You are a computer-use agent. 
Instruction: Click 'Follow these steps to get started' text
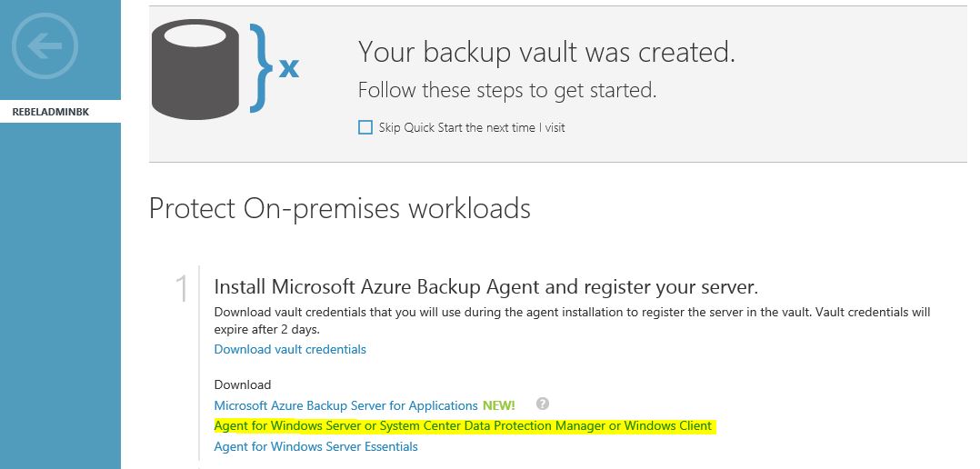[507, 90]
